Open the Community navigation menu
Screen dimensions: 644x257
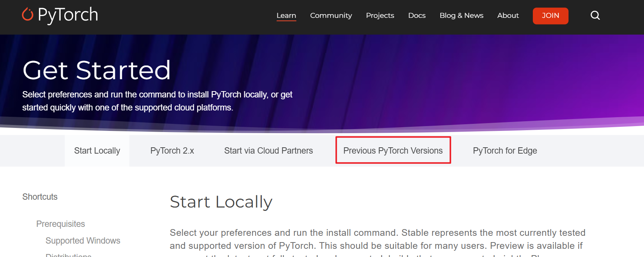tap(331, 16)
